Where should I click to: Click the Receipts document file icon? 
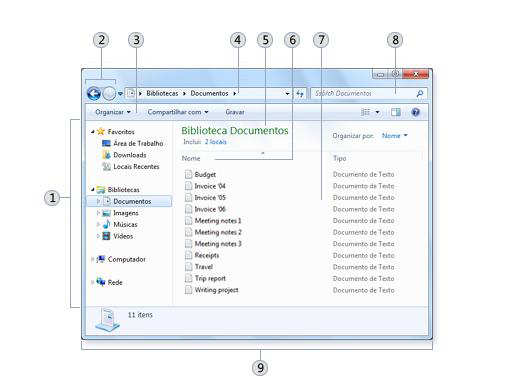(x=188, y=255)
